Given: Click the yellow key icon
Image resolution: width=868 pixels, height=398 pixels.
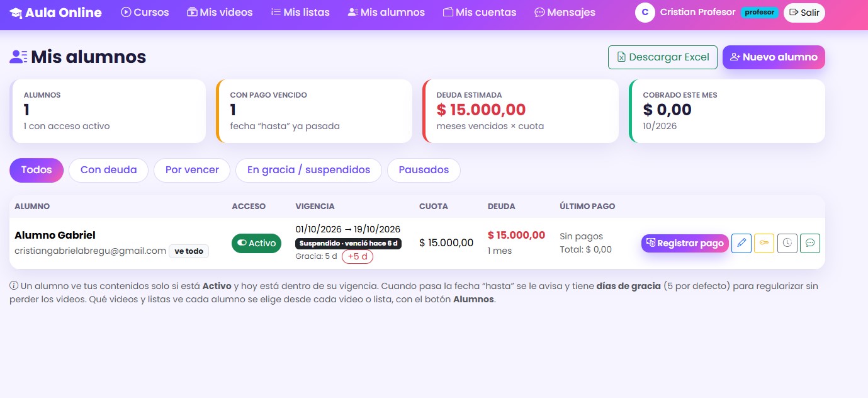Looking at the screenshot, I should (764, 243).
